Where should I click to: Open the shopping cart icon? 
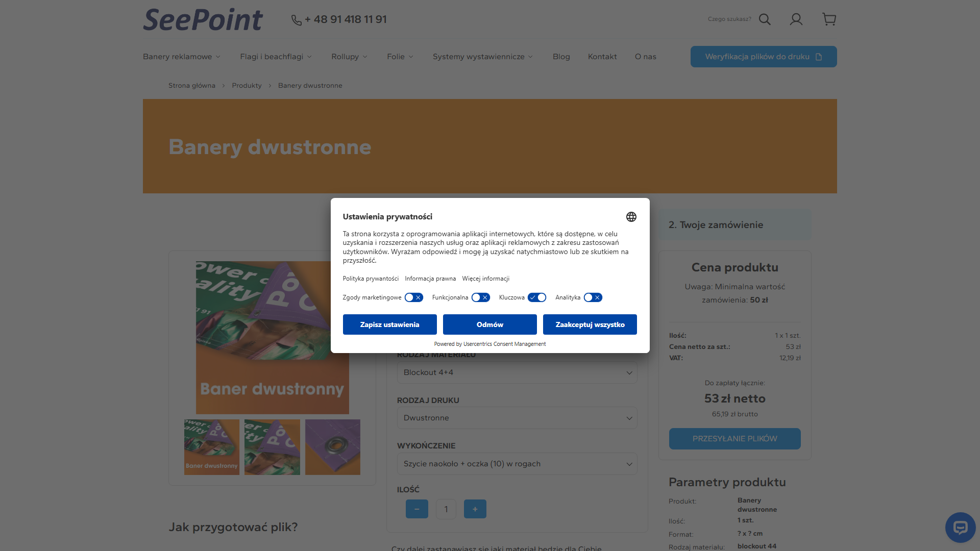(829, 19)
